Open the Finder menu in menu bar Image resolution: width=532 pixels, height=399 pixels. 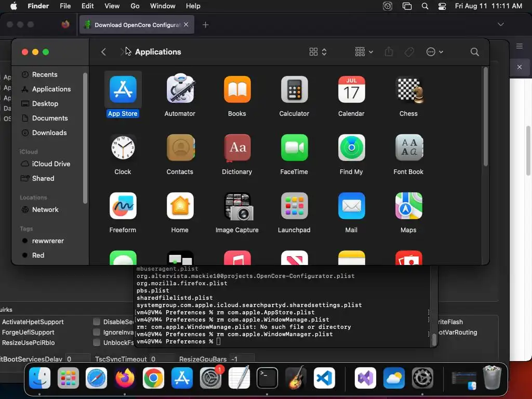38,6
